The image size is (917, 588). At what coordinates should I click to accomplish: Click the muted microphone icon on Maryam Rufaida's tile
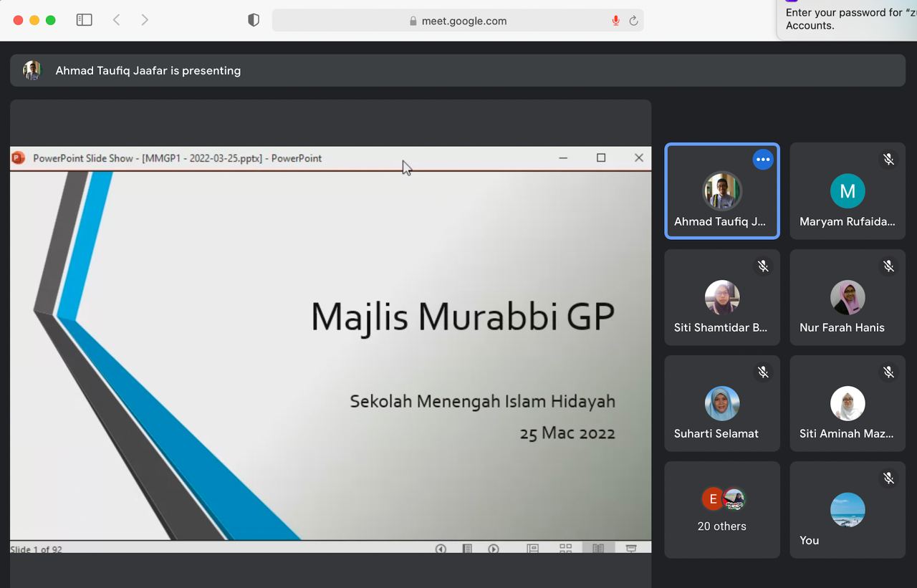coord(888,160)
